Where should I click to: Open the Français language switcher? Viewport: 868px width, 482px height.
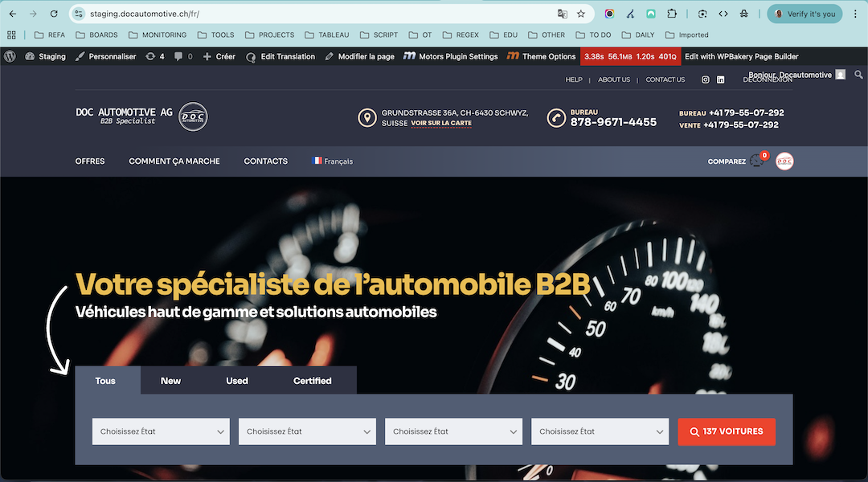click(332, 161)
